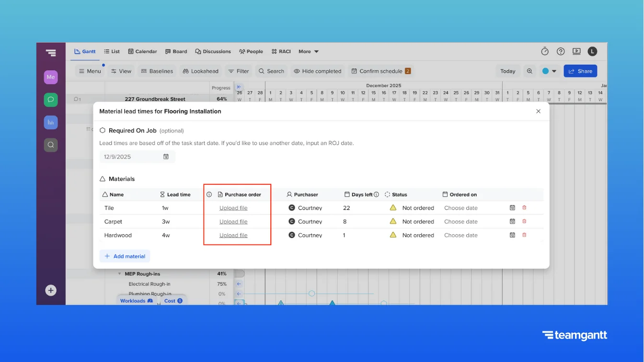The image size is (644, 362).
Task: Switch to the Board tab
Action: (x=176, y=51)
